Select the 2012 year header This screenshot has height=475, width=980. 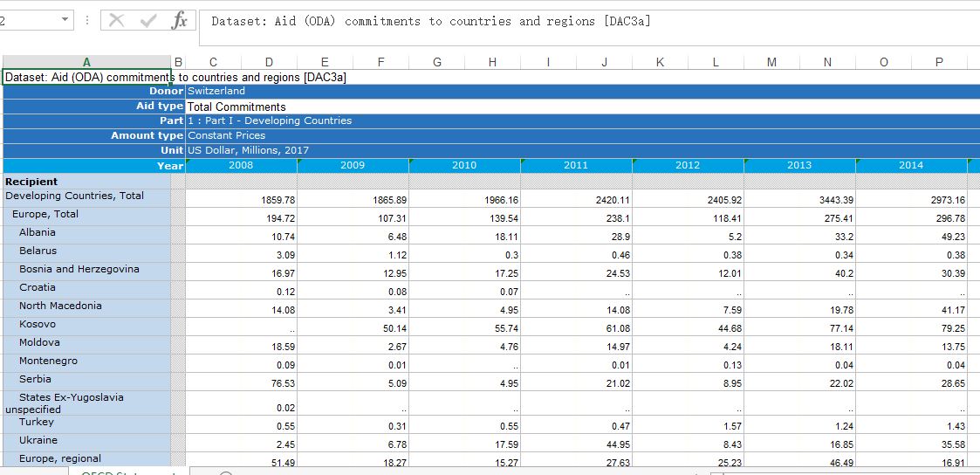[x=688, y=166]
